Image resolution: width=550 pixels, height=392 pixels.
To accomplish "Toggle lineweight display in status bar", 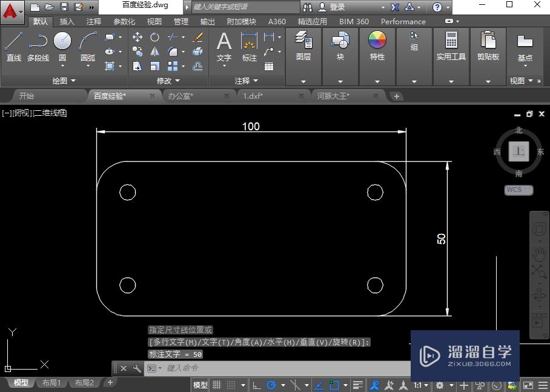I will tap(359, 385).
